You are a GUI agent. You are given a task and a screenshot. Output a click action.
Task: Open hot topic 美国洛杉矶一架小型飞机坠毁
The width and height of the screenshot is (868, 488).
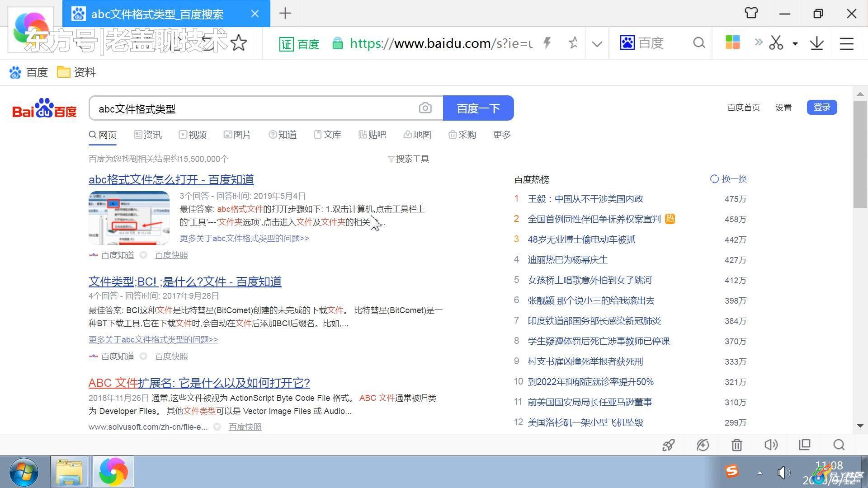pos(585,422)
